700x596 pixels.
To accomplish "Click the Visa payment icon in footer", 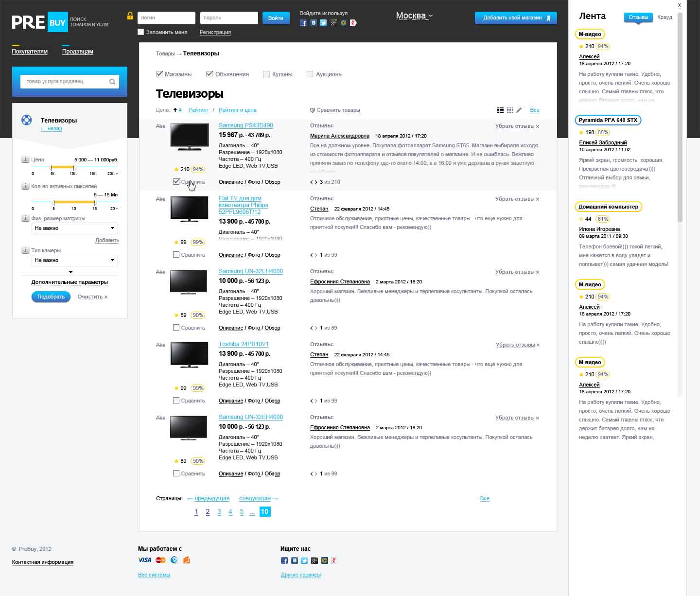I will (x=145, y=560).
